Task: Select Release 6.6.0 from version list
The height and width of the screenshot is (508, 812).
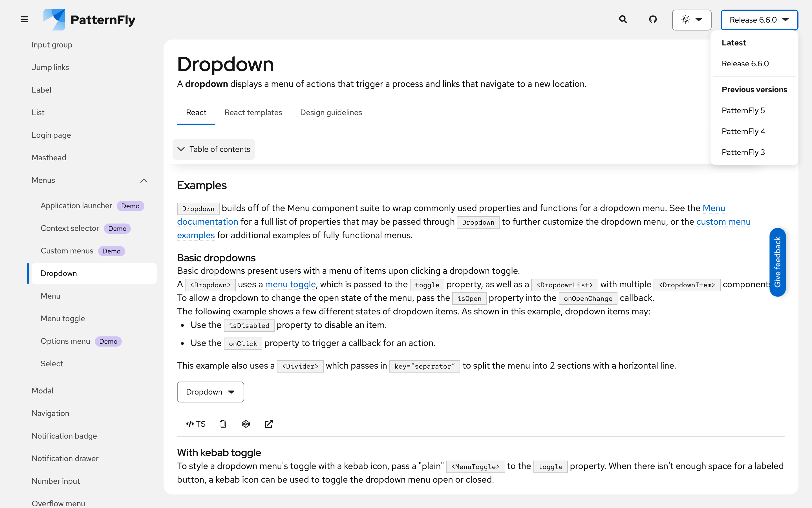Action: [754, 63]
